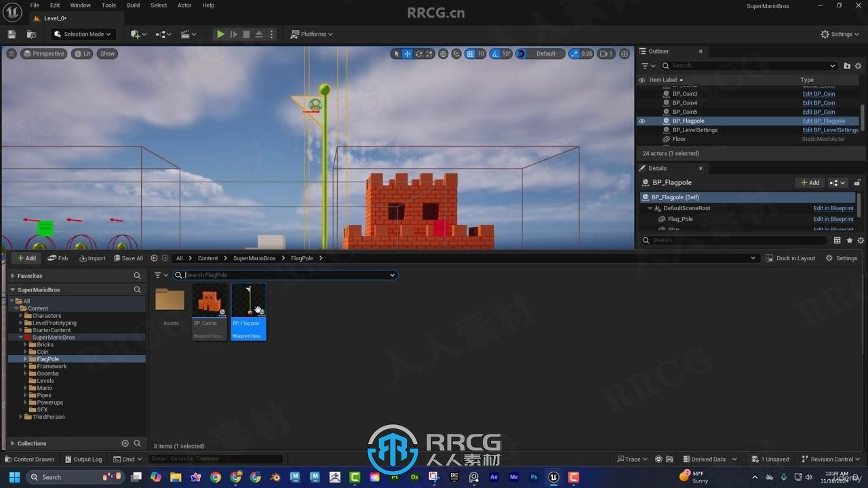Select BP_LevelSettings in the Outliner

click(x=695, y=130)
